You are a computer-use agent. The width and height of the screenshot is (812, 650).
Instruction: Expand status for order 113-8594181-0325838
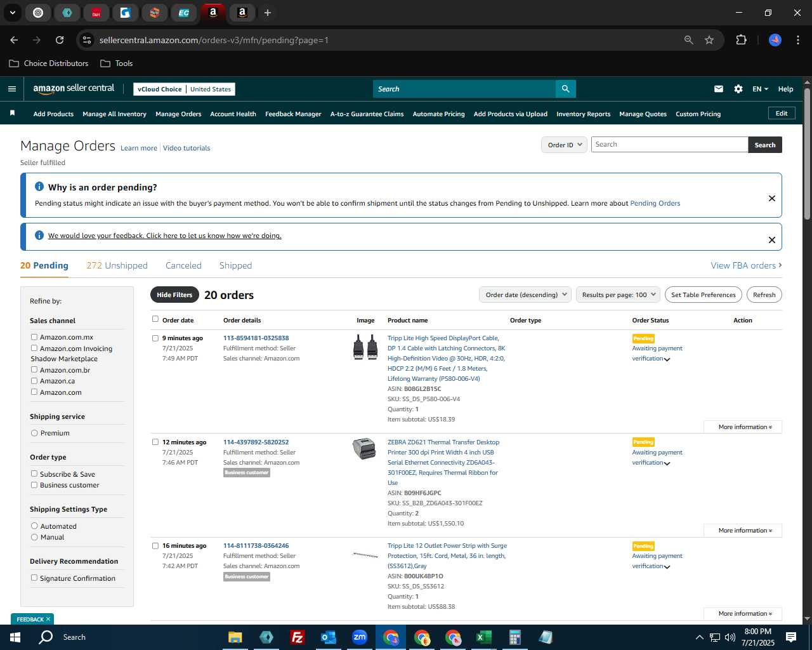click(x=667, y=359)
